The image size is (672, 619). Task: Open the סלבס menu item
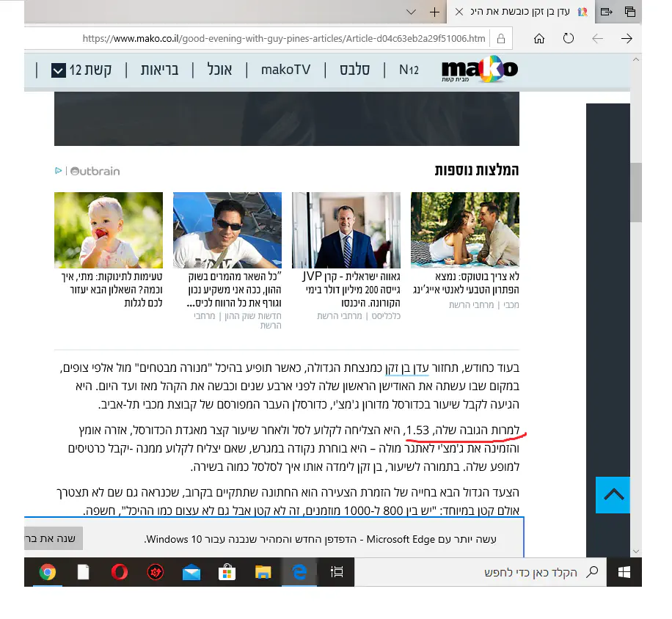[354, 70]
